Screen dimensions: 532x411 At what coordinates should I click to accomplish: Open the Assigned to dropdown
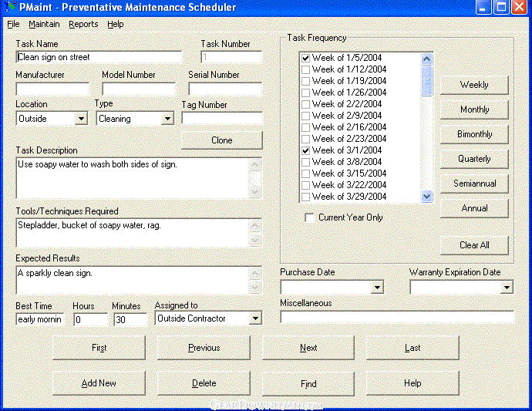click(x=255, y=318)
